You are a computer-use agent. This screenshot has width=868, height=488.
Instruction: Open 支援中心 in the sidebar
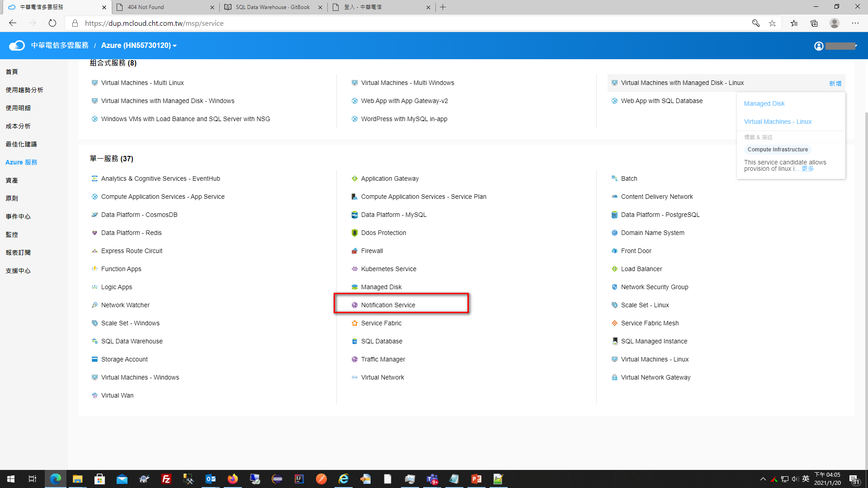point(18,271)
